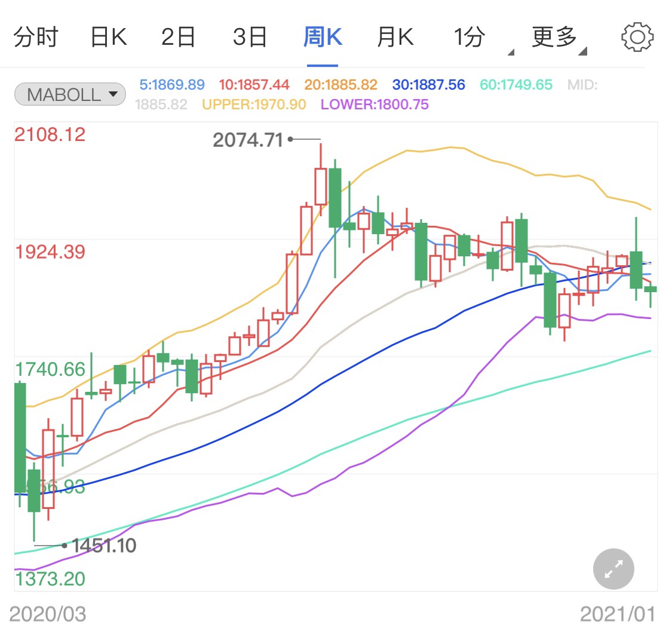Click the 5-period MA value label

(x=172, y=85)
